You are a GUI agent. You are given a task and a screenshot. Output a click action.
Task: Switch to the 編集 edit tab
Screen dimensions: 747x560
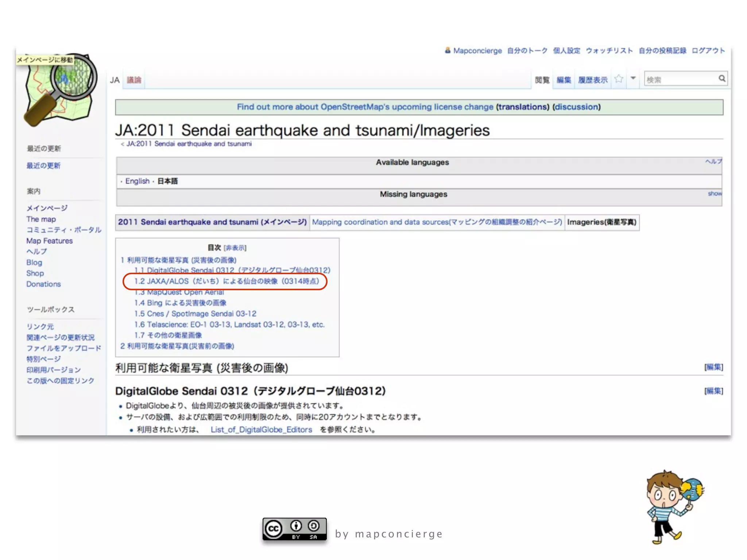pyautogui.click(x=564, y=80)
